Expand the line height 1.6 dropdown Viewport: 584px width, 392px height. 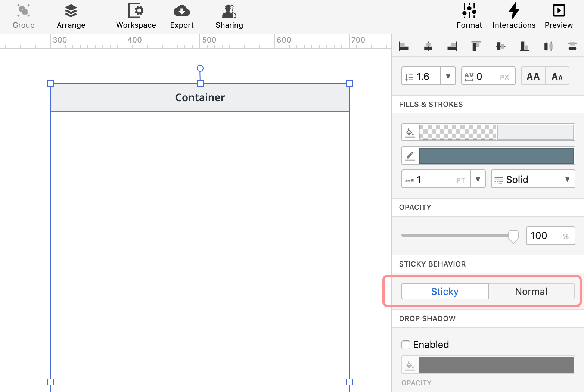click(x=448, y=76)
